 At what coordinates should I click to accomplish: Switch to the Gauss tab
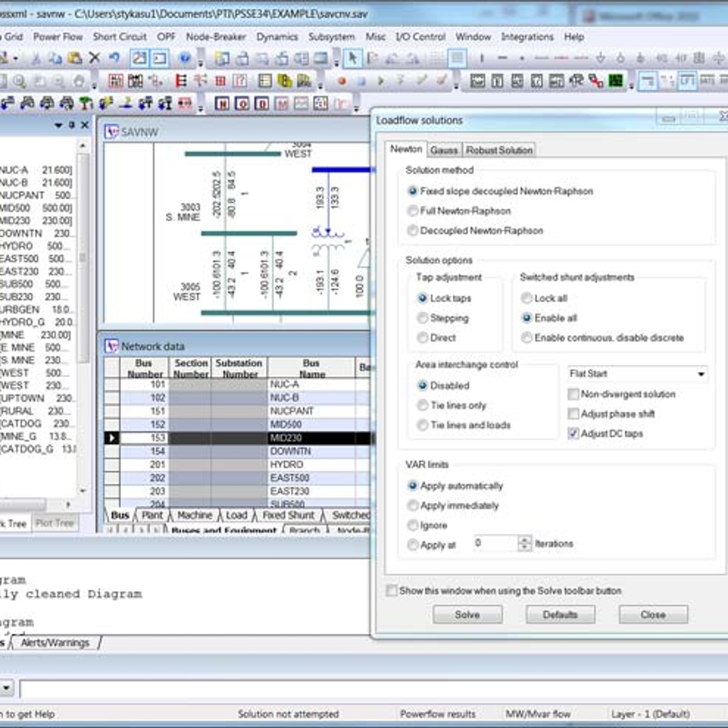[x=444, y=150]
